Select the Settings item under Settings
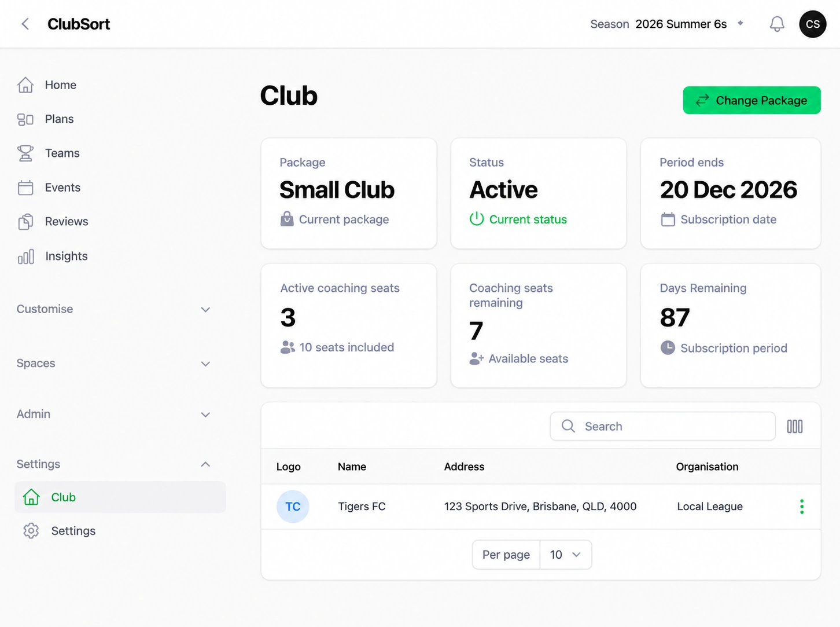This screenshot has height=627, width=840. click(73, 531)
